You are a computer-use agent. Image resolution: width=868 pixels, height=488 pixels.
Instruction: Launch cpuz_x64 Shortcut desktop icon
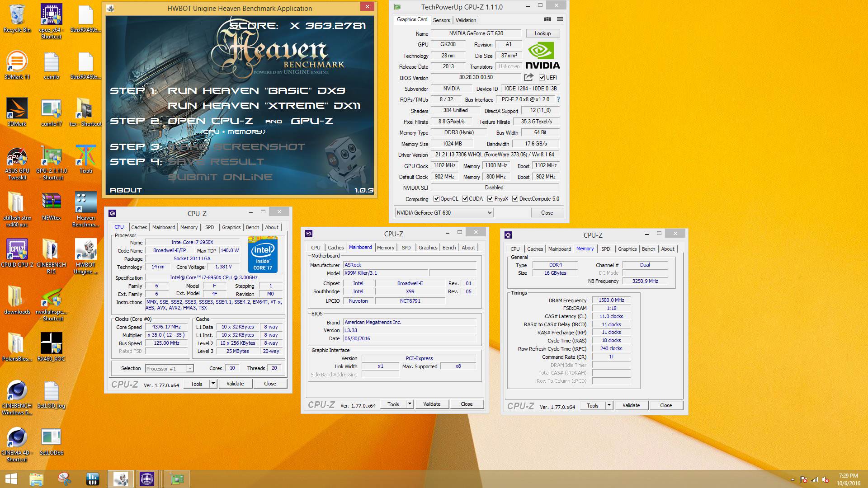(51, 21)
